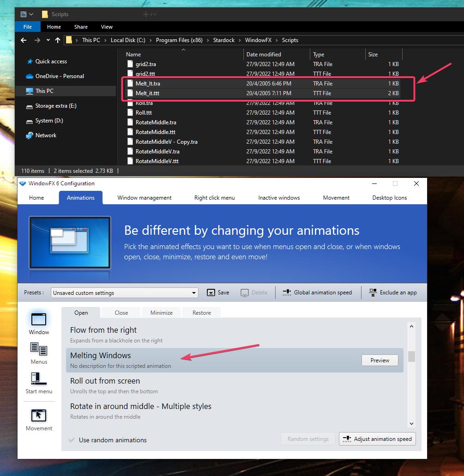Click the This PC monitor icon
Image resolution: width=464 pixels, height=476 pixels.
(x=30, y=91)
